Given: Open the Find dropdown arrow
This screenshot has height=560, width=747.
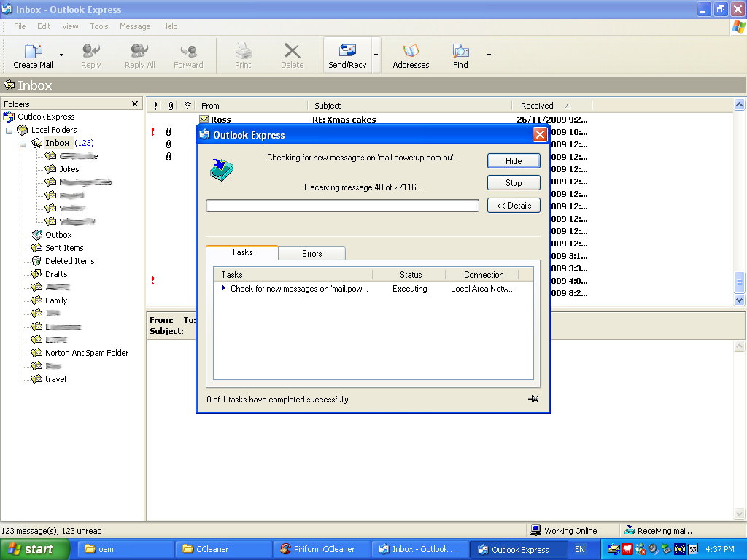Looking at the screenshot, I should click(x=489, y=55).
